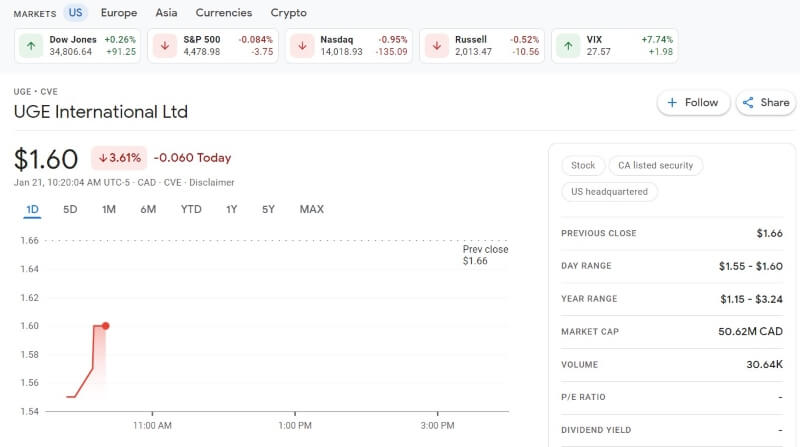Viewport: 800px width, 447px height.
Task: Click the S&P 500 red down-arrow icon
Action: 165,46
